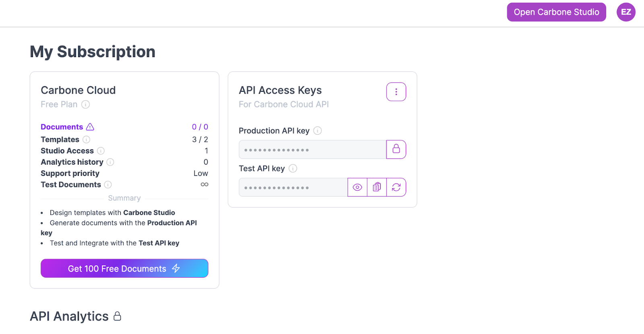The image size is (644, 334).
Task: Click into the Production API key field
Action: [x=313, y=149]
